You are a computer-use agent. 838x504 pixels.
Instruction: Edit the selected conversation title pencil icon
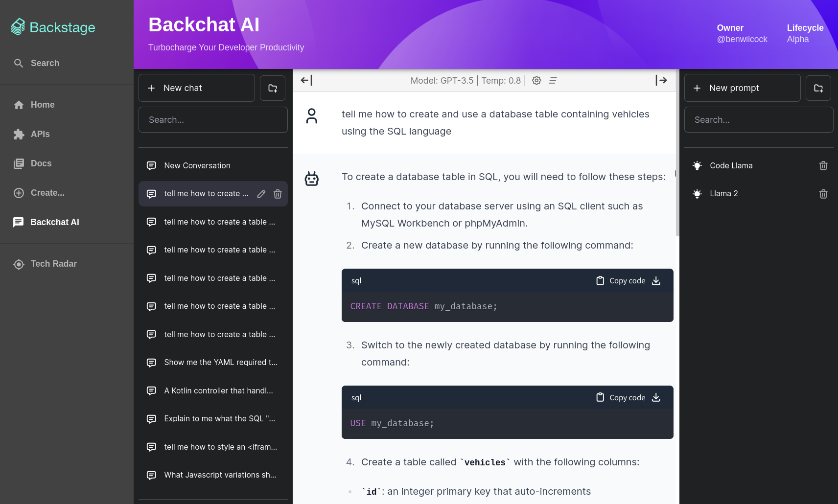pos(261,194)
